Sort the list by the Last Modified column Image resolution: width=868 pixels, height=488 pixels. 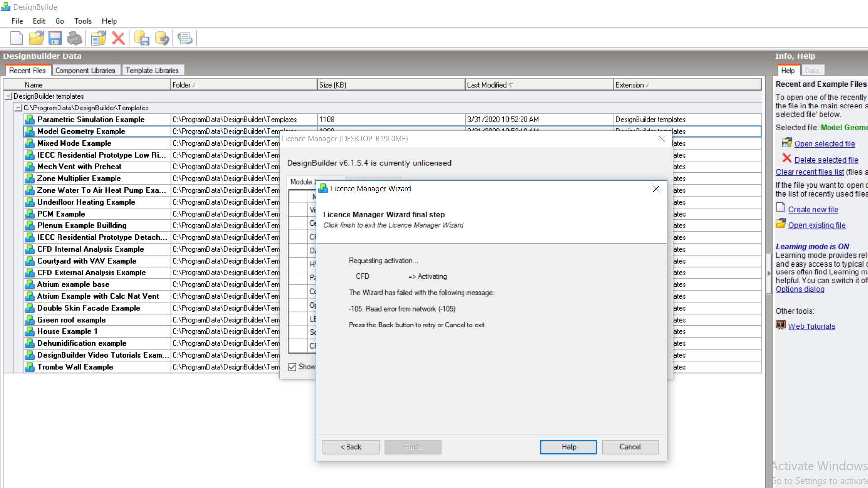click(539, 85)
